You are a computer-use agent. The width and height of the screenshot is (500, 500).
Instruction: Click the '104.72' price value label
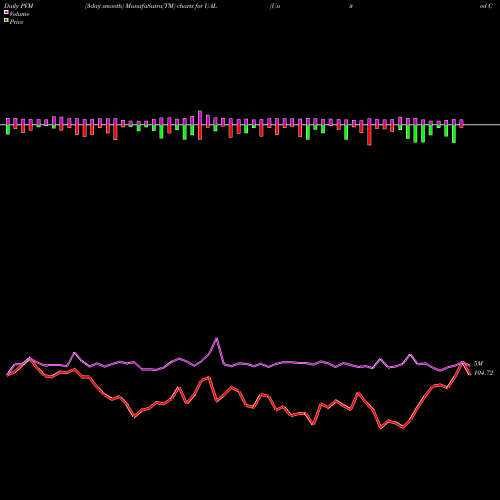point(483,373)
